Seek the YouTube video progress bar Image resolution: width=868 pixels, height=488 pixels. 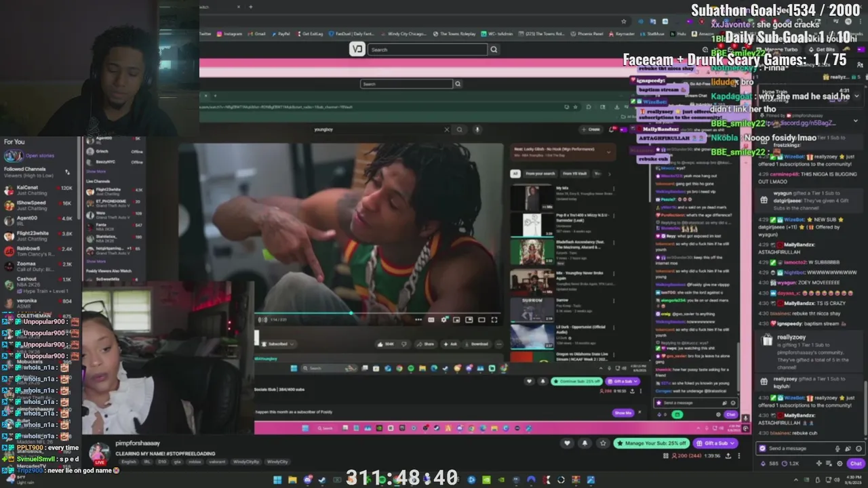point(378,313)
